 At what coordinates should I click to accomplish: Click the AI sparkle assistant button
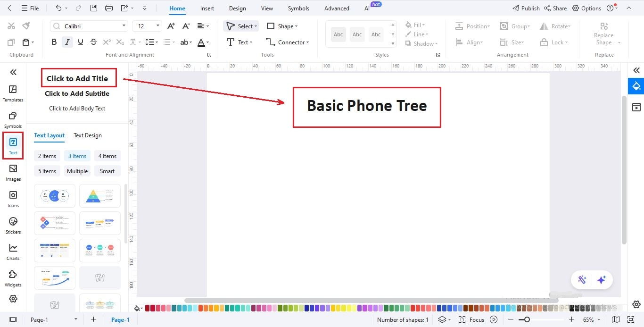tap(601, 280)
